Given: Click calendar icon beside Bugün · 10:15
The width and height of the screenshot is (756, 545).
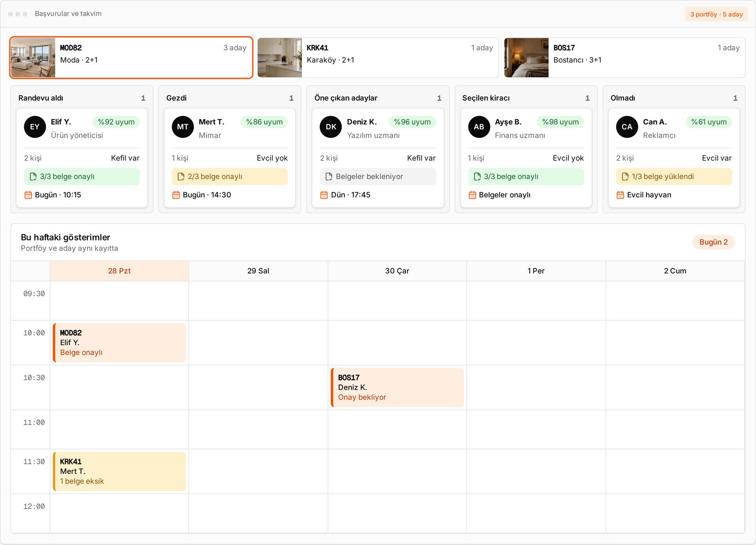Looking at the screenshot, I should click(28, 195).
